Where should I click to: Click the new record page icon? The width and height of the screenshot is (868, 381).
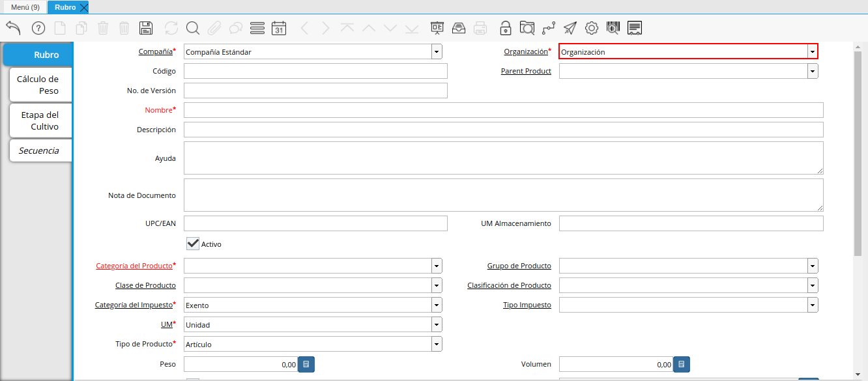60,28
